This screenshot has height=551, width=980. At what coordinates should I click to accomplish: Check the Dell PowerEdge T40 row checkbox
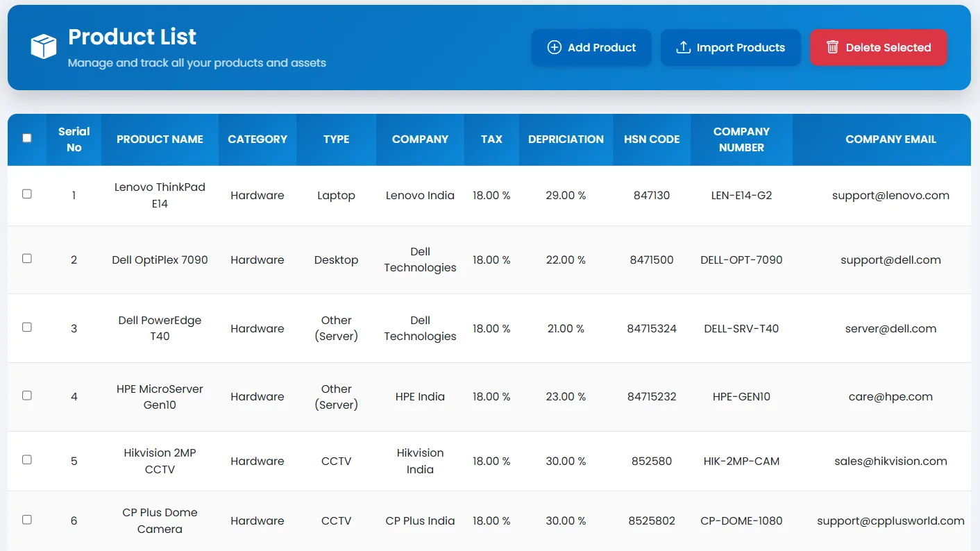click(27, 327)
